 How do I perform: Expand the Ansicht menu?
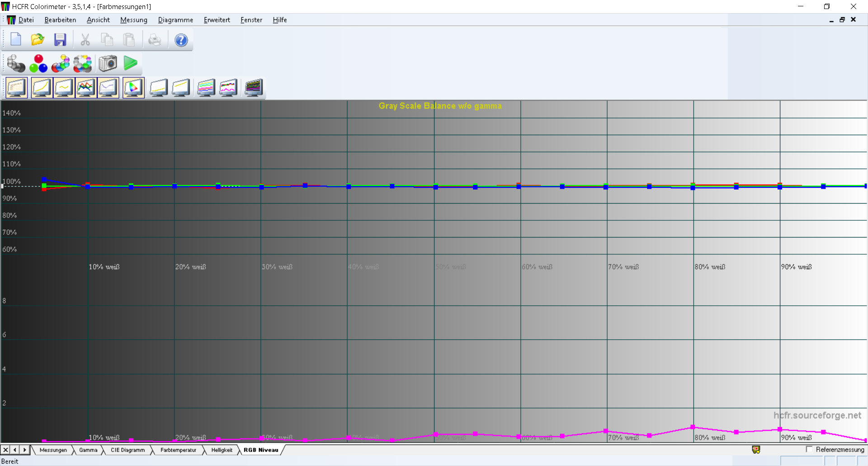98,20
